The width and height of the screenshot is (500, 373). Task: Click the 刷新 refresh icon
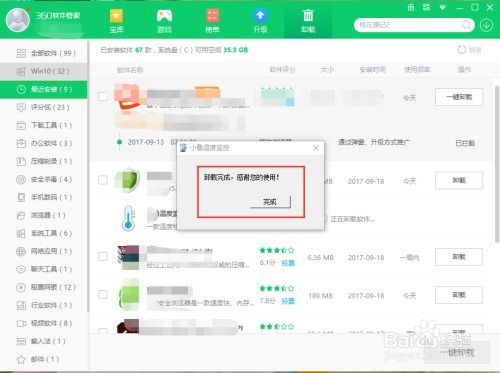(462, 50)
